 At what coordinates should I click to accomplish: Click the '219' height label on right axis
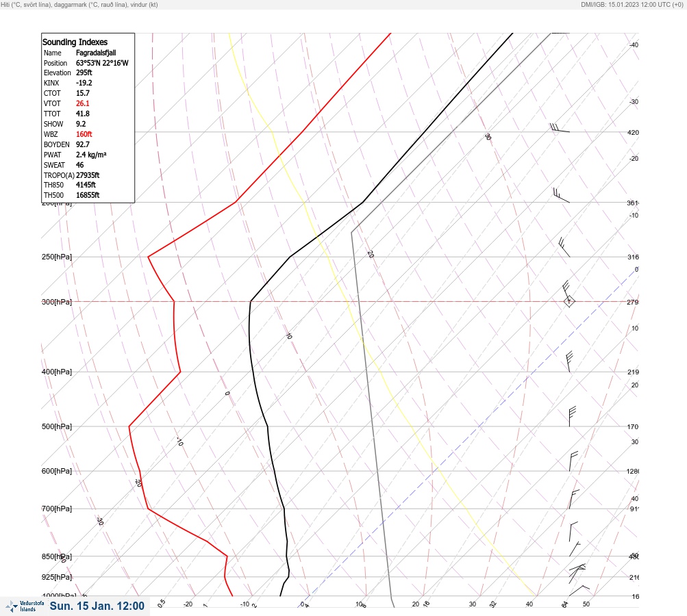pyautogui.click(x=633, y=372)
